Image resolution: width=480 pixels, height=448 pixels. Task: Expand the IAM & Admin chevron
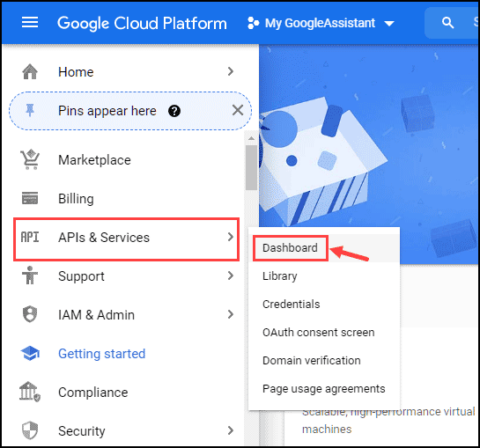coord(231,314)
